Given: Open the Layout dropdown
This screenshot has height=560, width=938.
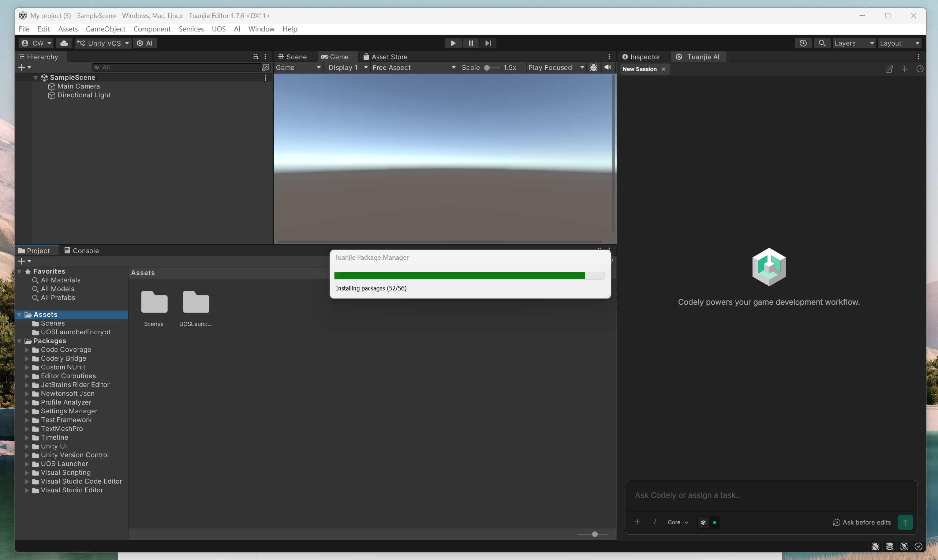Looking at the screenshot, I should click(x=900, y=43).
